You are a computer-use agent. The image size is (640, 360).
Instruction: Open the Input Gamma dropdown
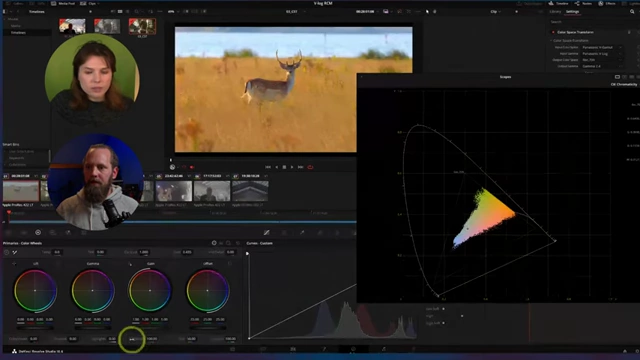(602, 53)
